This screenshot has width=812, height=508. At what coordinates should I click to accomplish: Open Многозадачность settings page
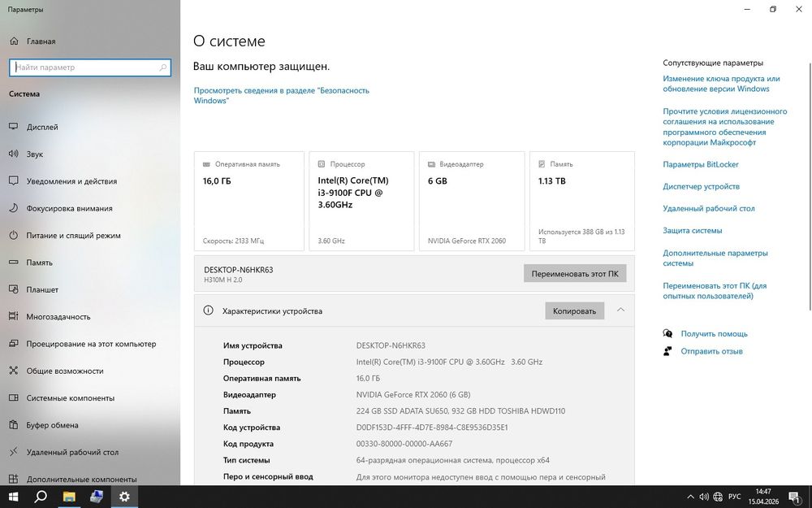click(90, 316)
